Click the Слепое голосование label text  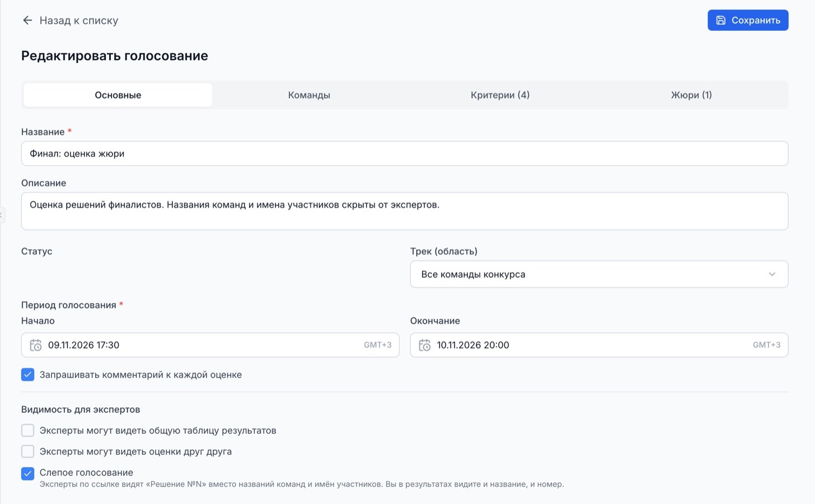[x=86, y=473]
